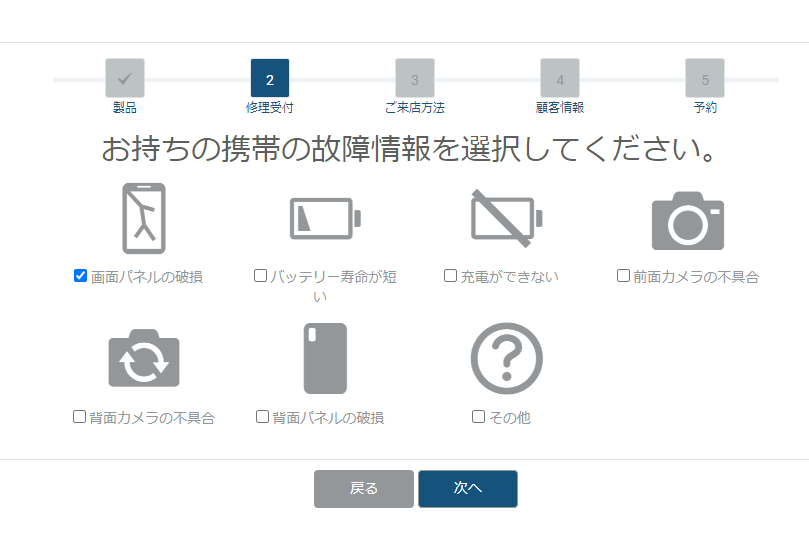Click the question mark other icon
The height and width of the screenshot is (540, 809).
(x=506, y=358)
